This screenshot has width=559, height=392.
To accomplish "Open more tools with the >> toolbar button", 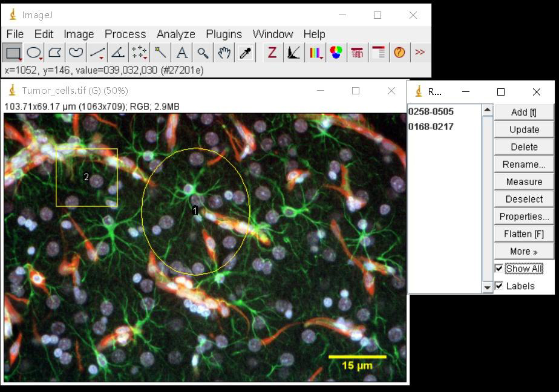I will pyautogui.click(x=420, y=53).
